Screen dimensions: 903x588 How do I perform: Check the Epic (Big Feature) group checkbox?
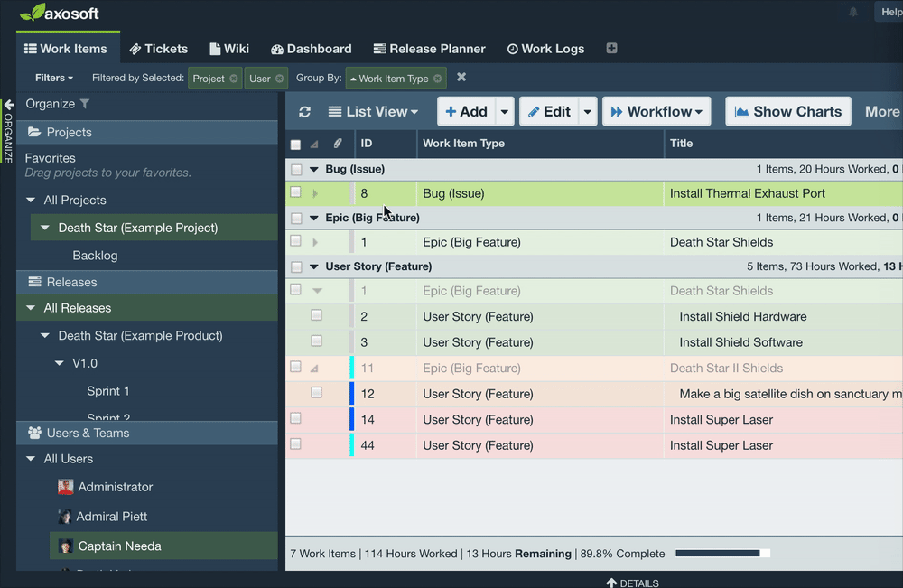296,218
